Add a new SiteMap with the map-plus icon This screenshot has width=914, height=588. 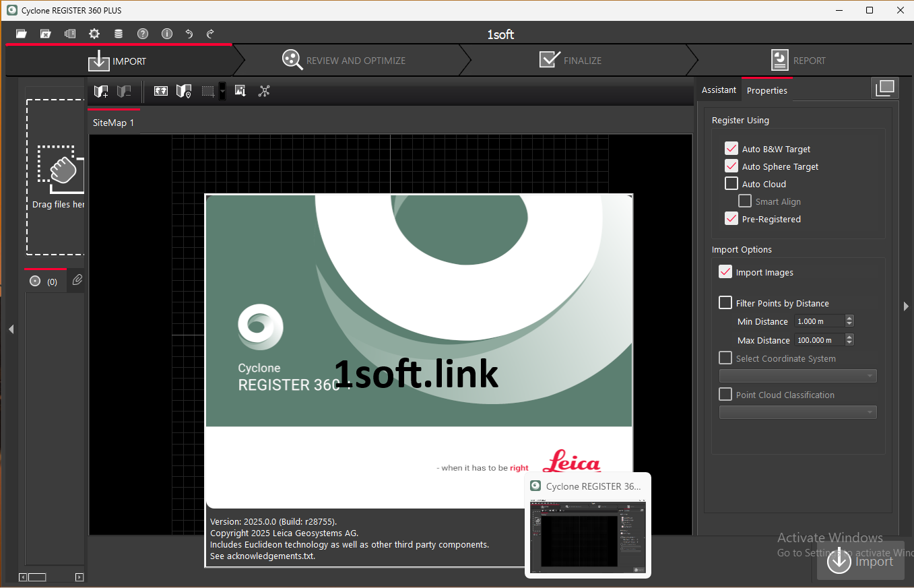click(101, 92)
